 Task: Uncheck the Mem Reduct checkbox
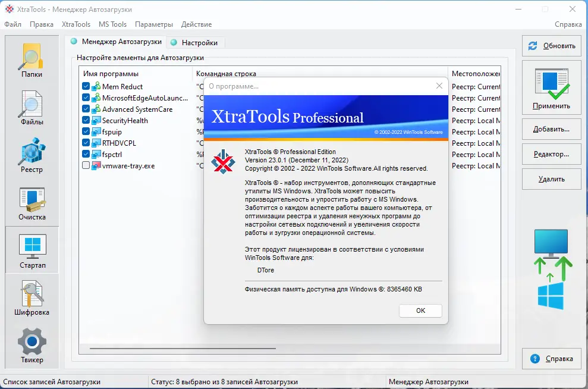pos(86,86)
